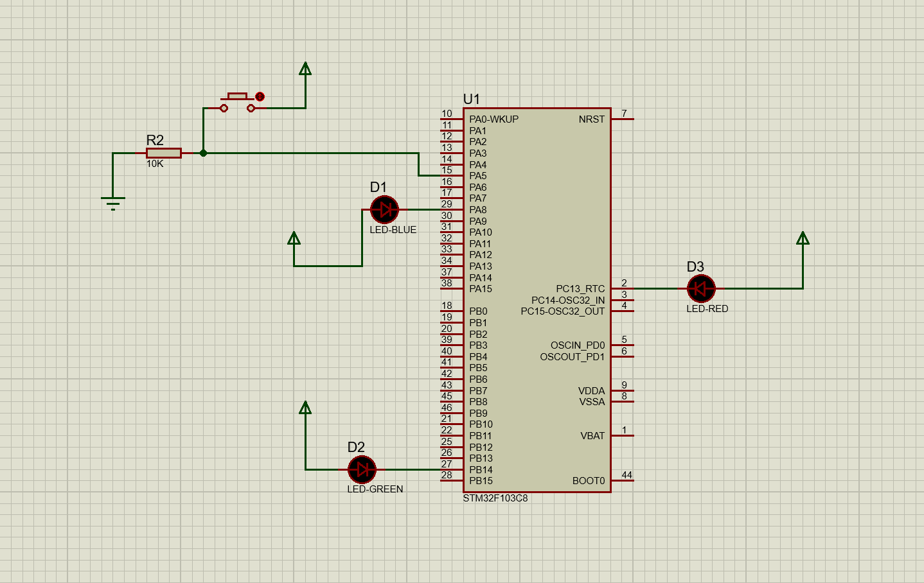Viewport: 924px width, 583px height.
Task: Select the D1 blue LED symbol
Action: pos(385,209)
